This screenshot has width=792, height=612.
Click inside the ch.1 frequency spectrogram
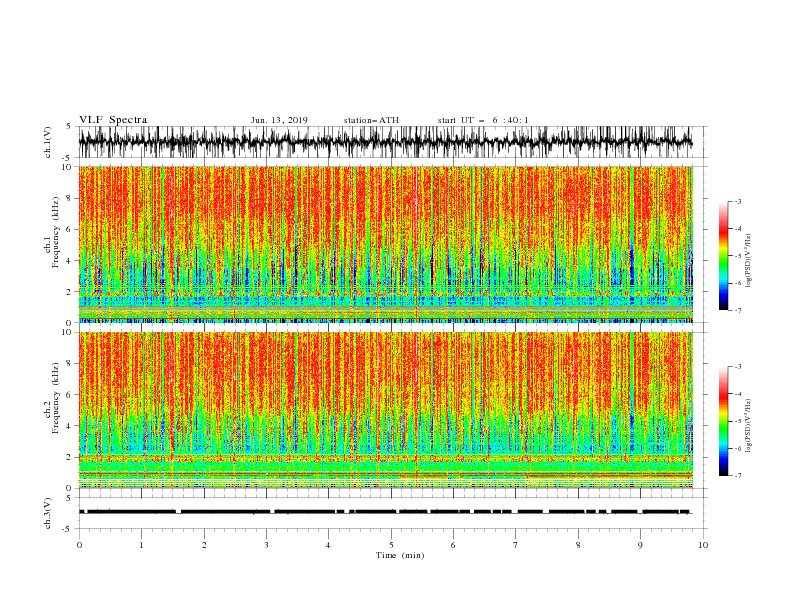(386, 244)
